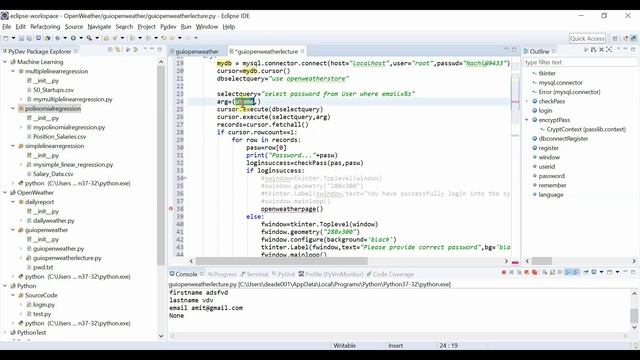Image resolution: width=640 pixels, height=360 pixels.
Task: Collapse the encryptPass outline node
Action: (x=527, y=120)
